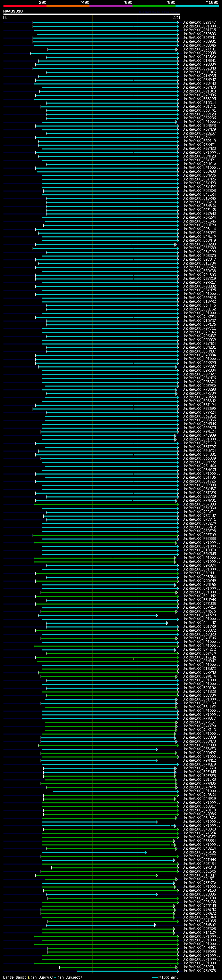Screen dimensions: 222x980
Task: Select hit label UniRef100_C7YRZ4
Action: click(x=199, y=412)
